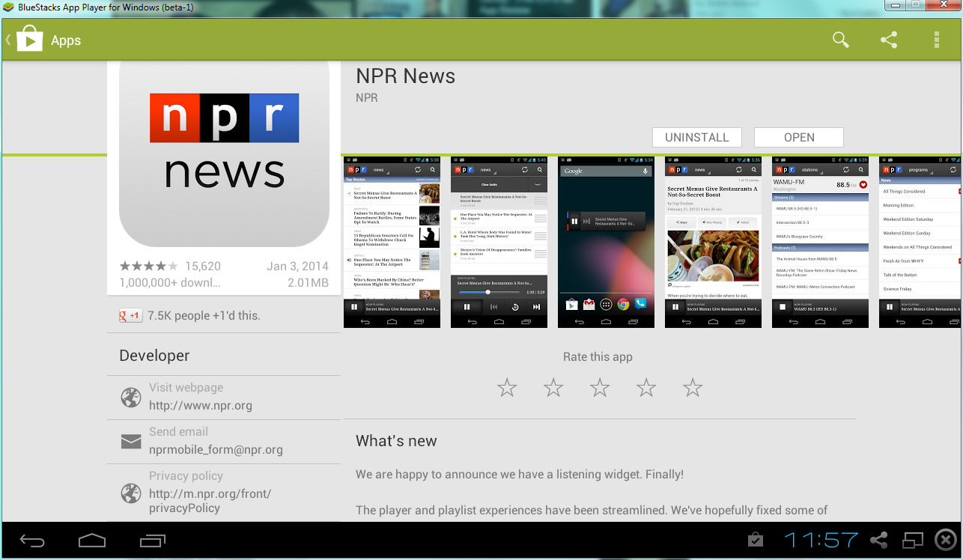Click the 15,620 ratings count
The image size is (963, 560).
[x=203, y=267]
